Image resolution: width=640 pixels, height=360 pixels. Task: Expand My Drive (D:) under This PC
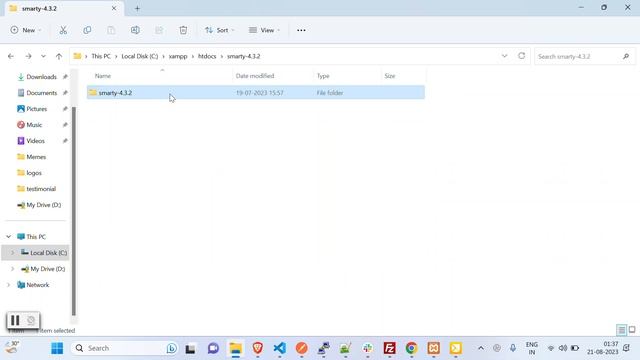(13, 269)
